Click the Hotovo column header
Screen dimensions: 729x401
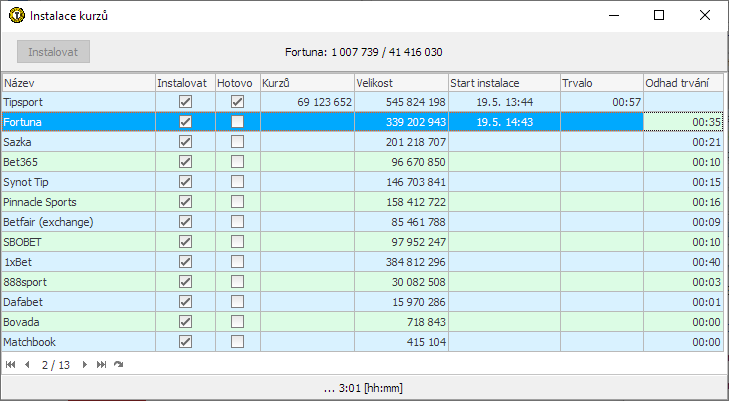[x=238, y=83]
